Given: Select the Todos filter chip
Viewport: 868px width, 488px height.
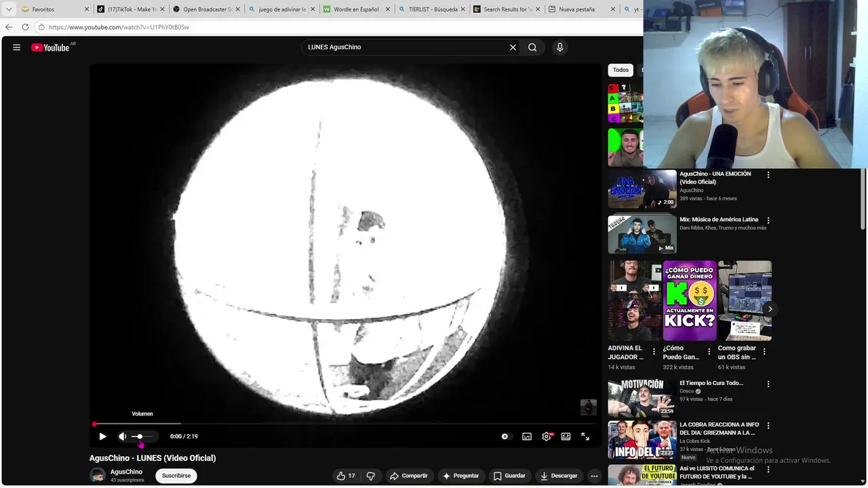Looking at the screenshot, I should 620,70.
